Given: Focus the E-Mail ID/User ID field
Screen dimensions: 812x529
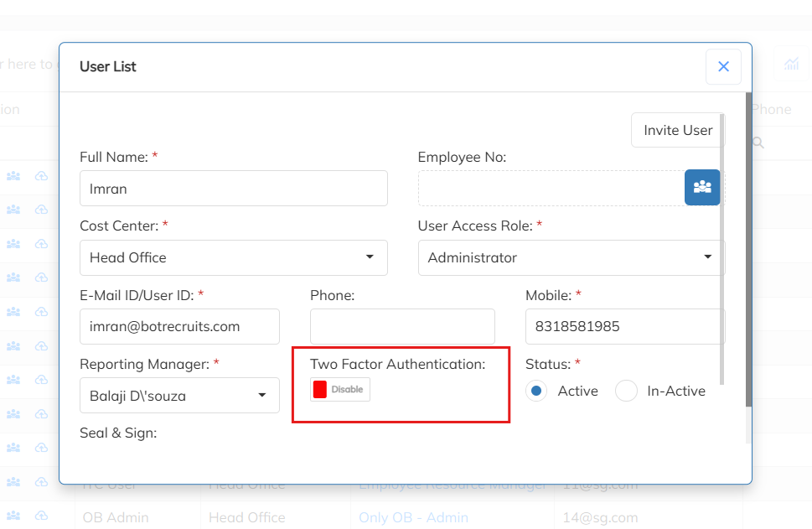Looking at the screenshot, I should (x=179, y=327).
